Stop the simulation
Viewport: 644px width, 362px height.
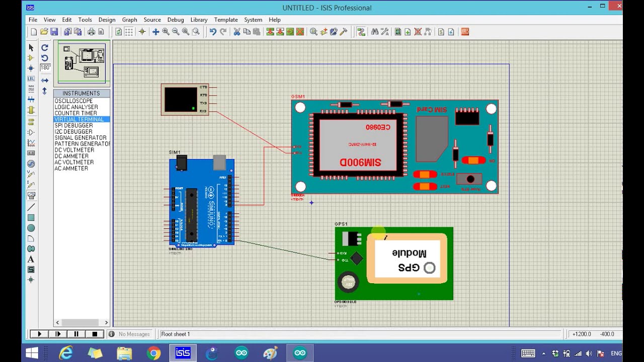coord(95,334)
